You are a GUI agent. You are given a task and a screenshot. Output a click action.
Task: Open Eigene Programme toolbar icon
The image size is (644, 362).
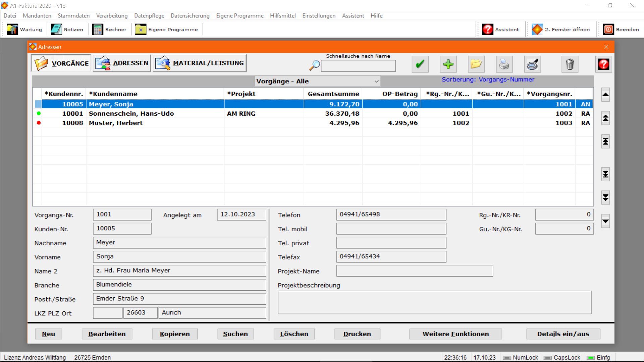point(166,29)
